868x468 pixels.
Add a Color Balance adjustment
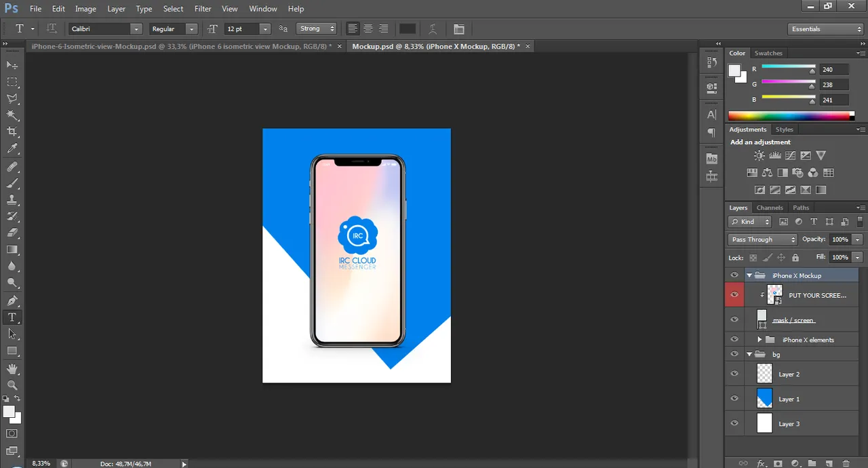coord(767,173)
